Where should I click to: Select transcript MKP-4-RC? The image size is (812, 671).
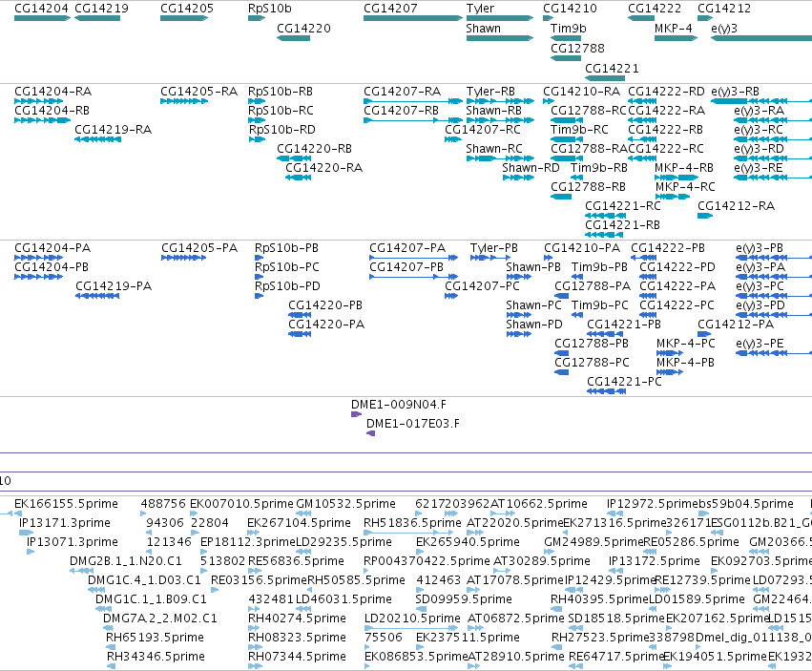[685, 186]
